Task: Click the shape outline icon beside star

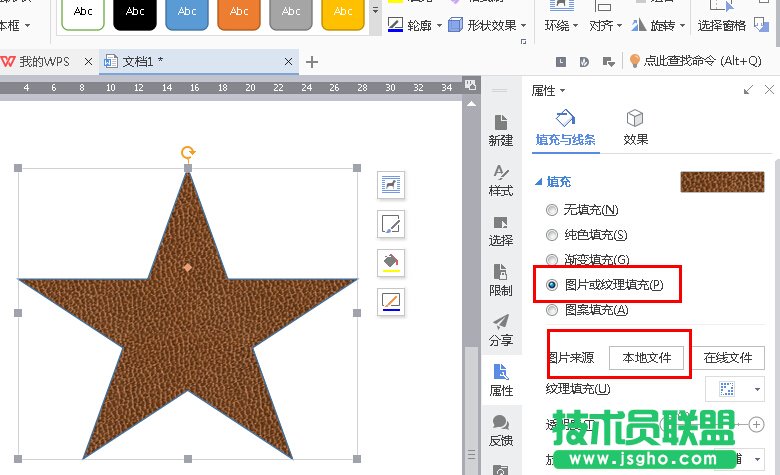Action: (x=391, y=300)
